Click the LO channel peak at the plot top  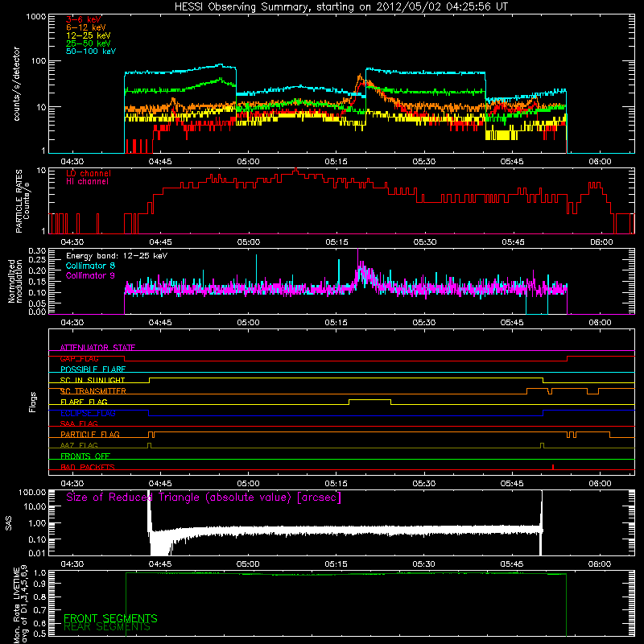tap(295, 170)
